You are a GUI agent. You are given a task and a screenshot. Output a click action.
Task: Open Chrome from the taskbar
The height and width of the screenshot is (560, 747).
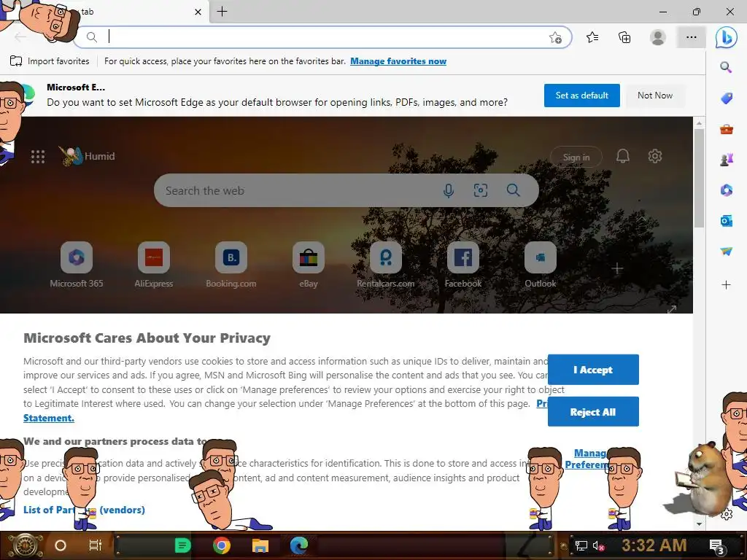[x=222, y=545]
